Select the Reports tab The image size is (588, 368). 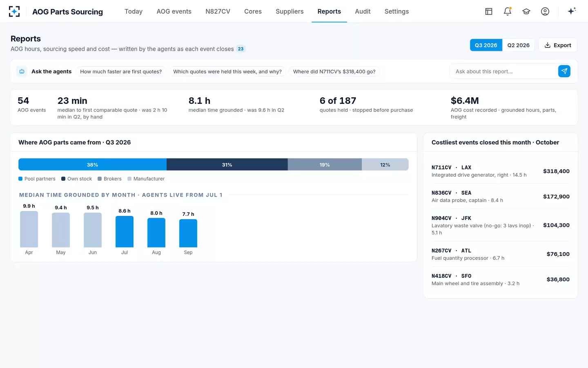329,11
